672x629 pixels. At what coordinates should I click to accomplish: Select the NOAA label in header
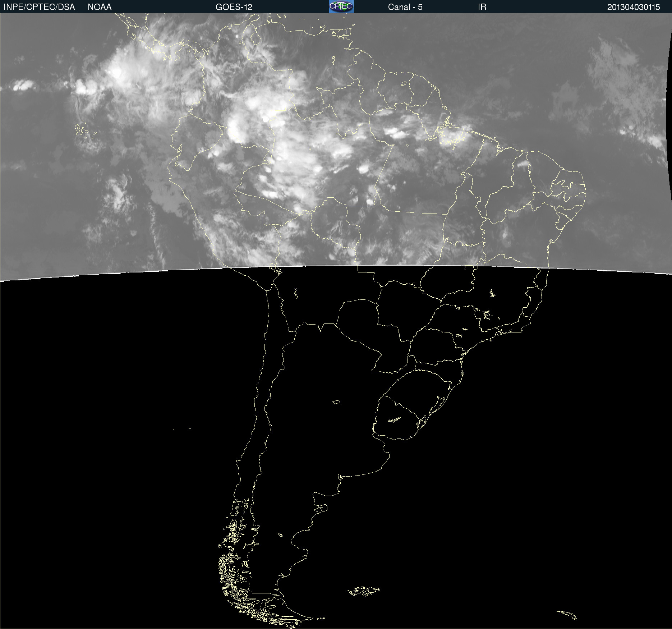pos(100,7)
